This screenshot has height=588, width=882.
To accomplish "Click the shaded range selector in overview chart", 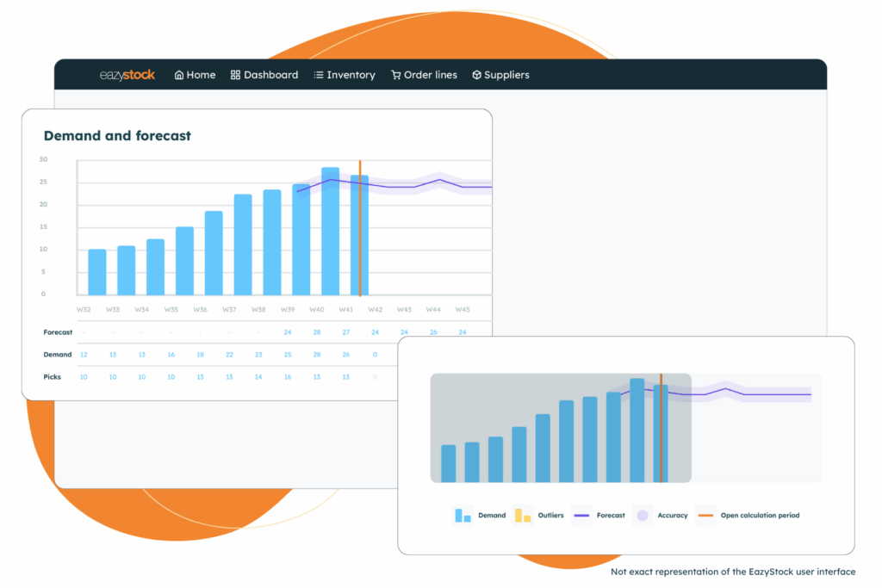I will click(560, 427).
